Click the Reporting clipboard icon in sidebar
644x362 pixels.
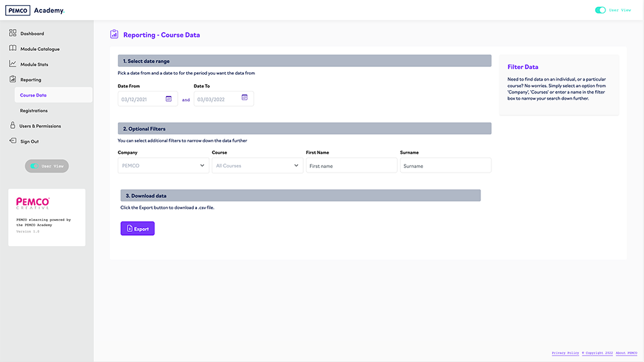(x=13, y=79)
